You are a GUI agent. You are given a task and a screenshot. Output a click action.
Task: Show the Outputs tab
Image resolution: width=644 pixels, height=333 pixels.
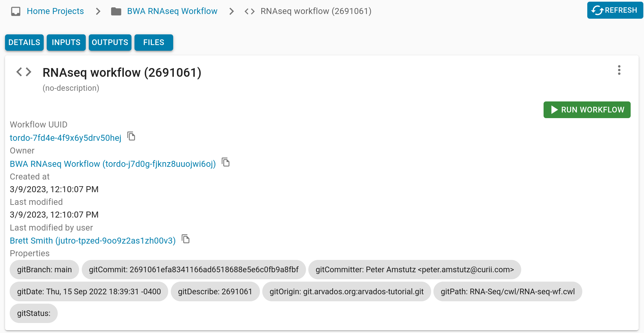tap(110, 42)
